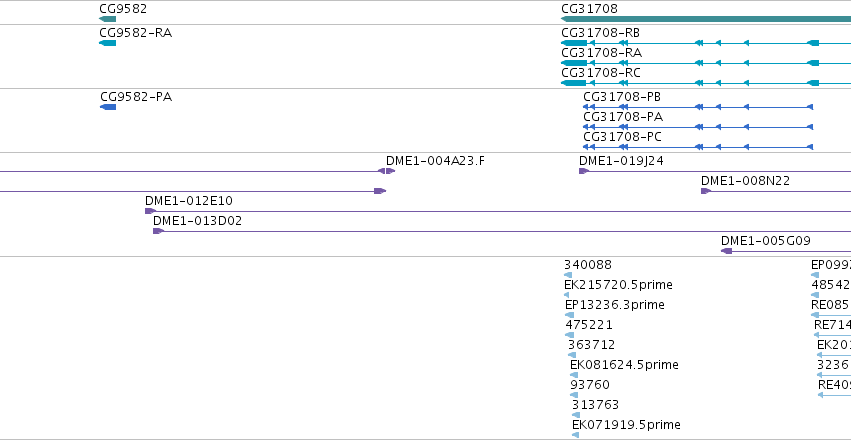Click the CG9582-RA transcript arrow glyph
This screenshot has width=851, height=440.
click(x=107, y=43)
